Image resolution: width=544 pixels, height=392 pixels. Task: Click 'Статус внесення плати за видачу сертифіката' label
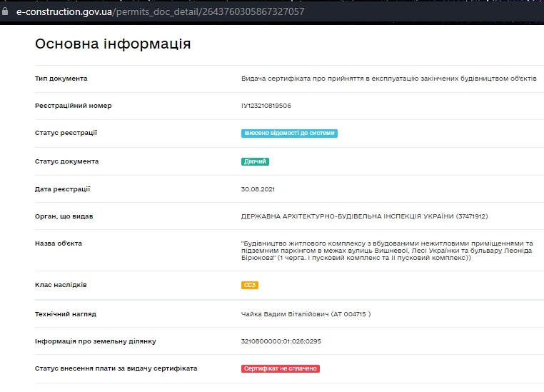point(116,368)
